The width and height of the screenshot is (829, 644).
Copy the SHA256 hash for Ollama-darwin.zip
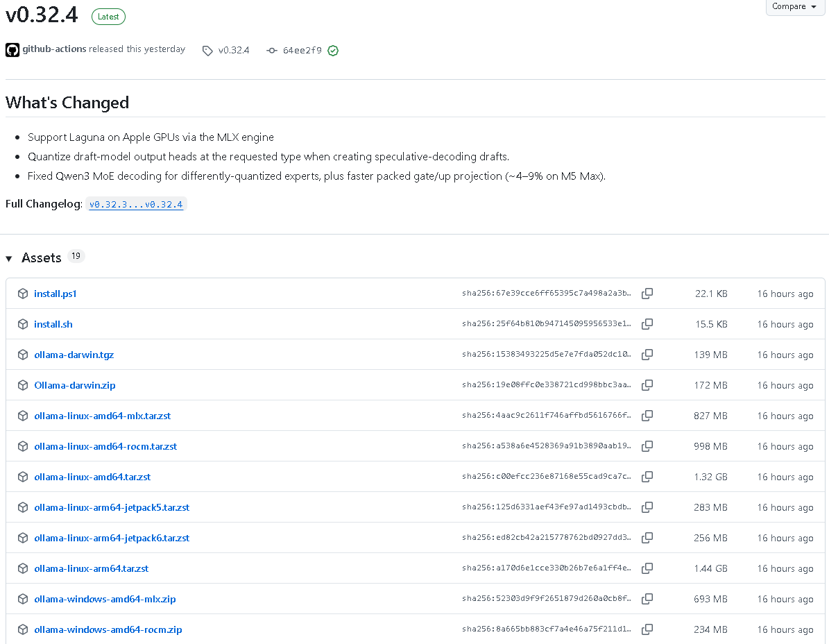tap(647, 385)
